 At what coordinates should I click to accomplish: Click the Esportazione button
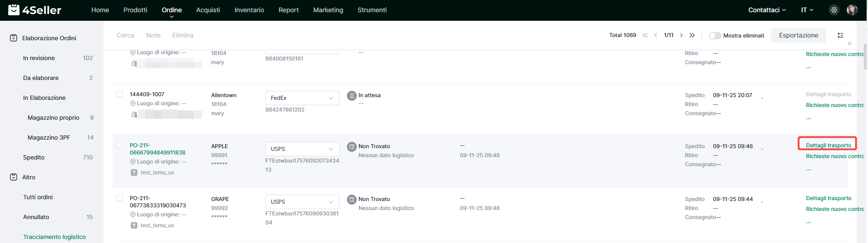click(x=798, y=35)
